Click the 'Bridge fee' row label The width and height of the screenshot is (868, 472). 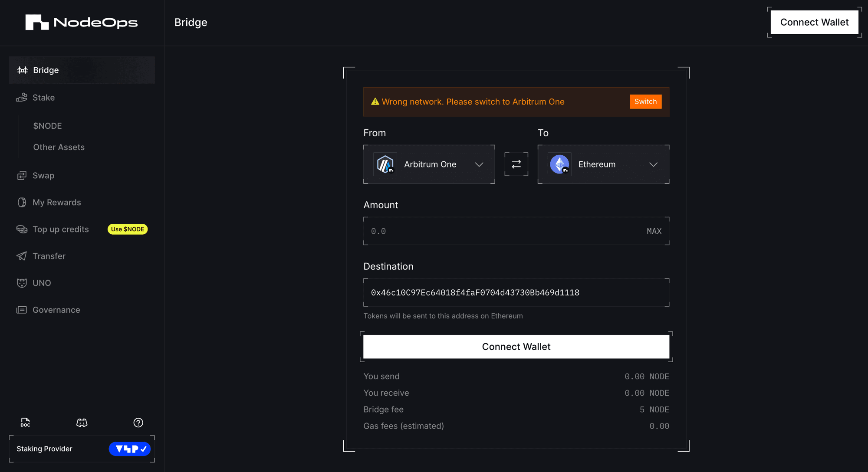pos(384,410)
